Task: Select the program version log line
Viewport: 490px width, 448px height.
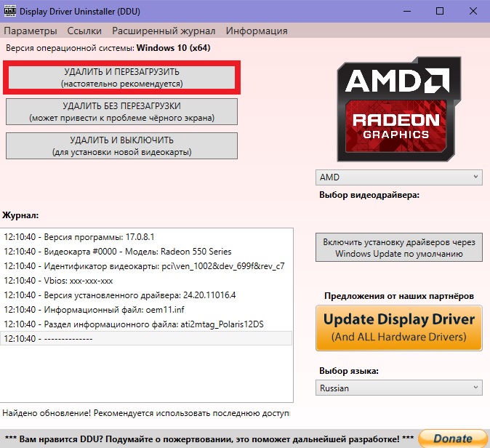Action: click(146, 237)
